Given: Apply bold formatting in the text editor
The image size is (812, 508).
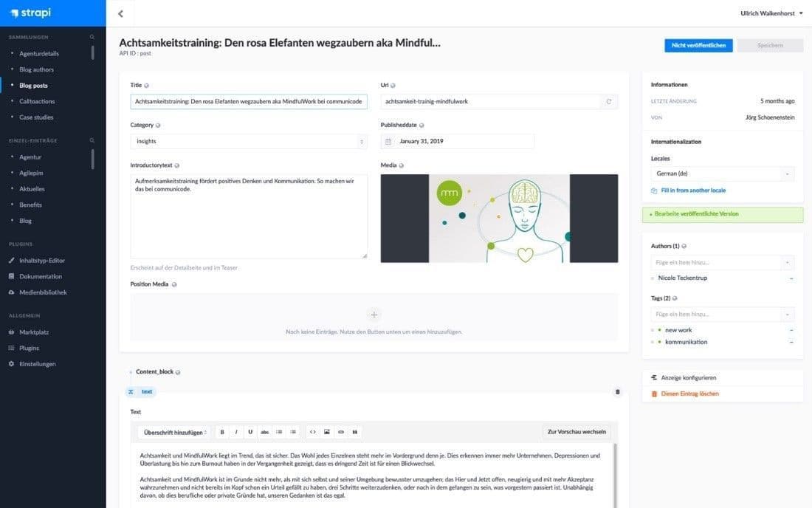Looking at the screenshot, I should tap(223, 431).
